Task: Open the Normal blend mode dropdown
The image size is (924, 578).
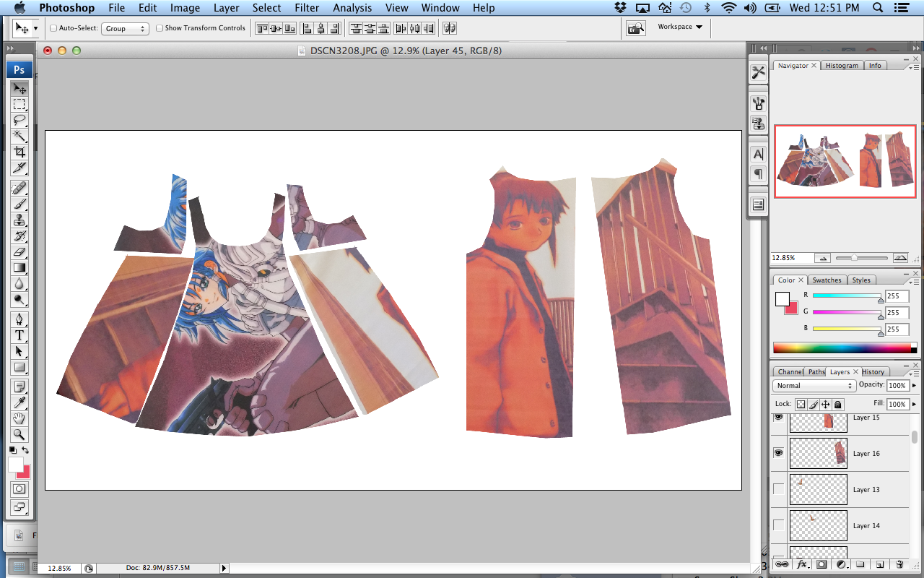Action: point(814,386)
